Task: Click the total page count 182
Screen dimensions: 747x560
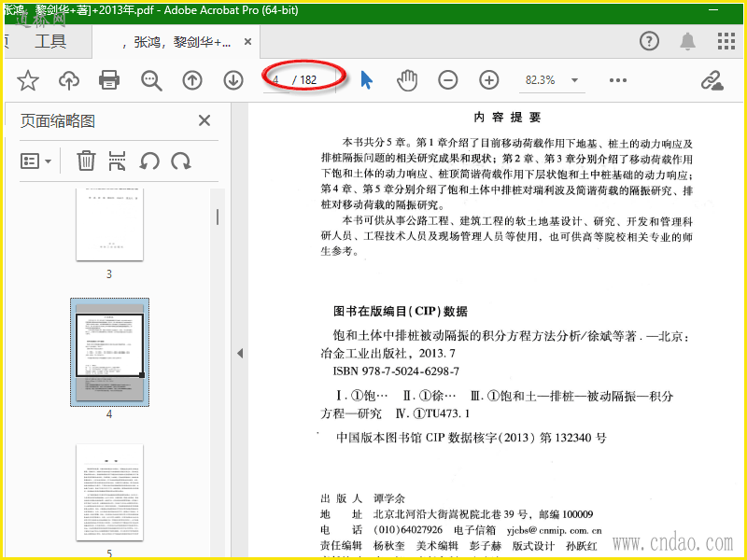Action: (x=308, y=80)
